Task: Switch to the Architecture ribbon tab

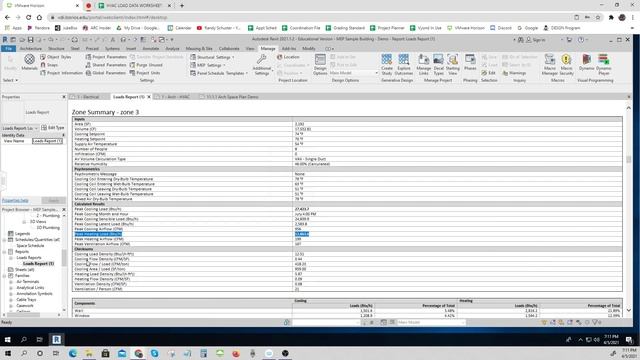Action: tap(31, 49)
